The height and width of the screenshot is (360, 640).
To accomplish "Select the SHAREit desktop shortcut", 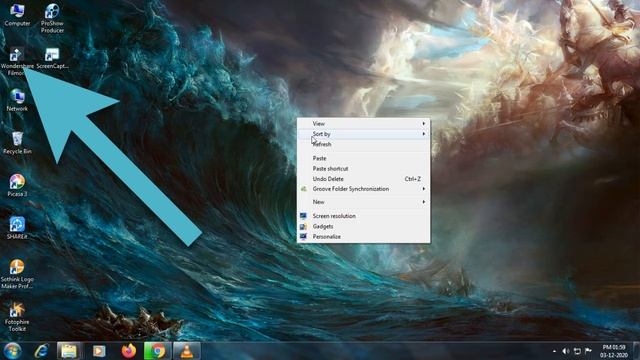I will point(17,228).
